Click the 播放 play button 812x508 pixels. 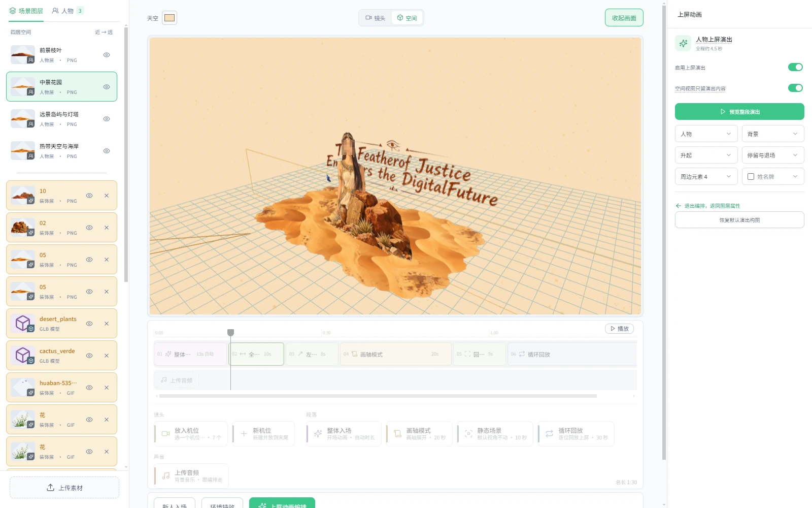point(619,329)
